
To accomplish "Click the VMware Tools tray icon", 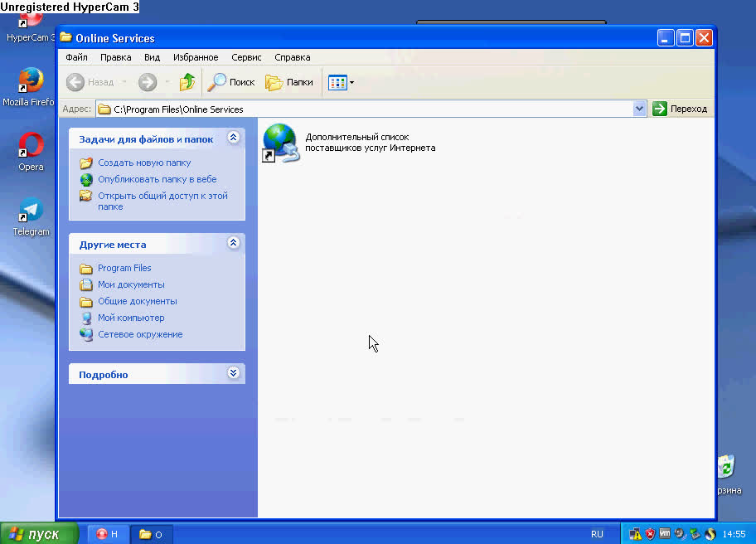I will [x=664, y=534].
